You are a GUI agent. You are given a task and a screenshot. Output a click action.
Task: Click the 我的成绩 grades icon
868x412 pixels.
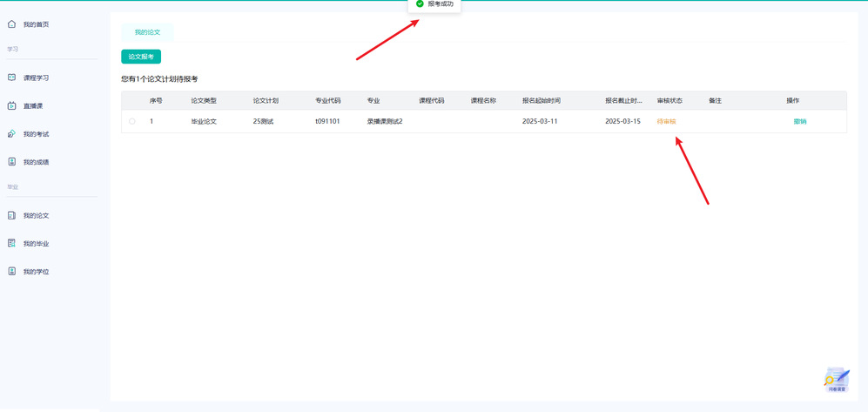(x=11, y=162)
